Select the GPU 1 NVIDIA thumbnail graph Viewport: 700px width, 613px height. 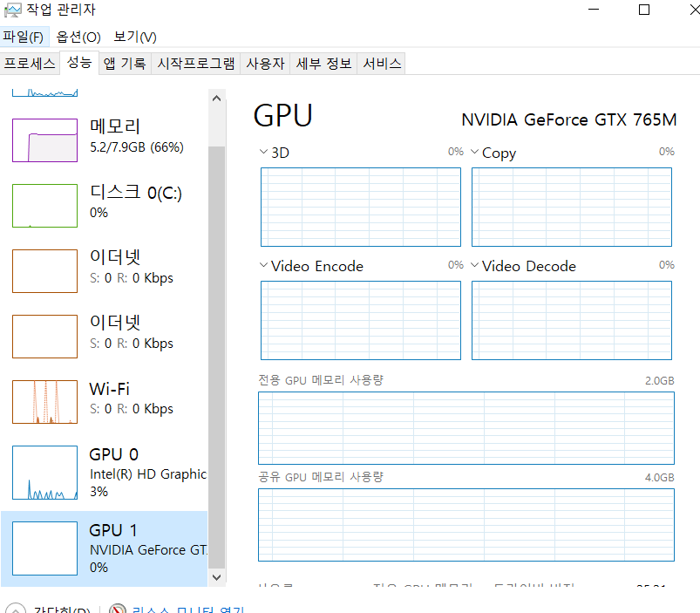tap(44, 548)
